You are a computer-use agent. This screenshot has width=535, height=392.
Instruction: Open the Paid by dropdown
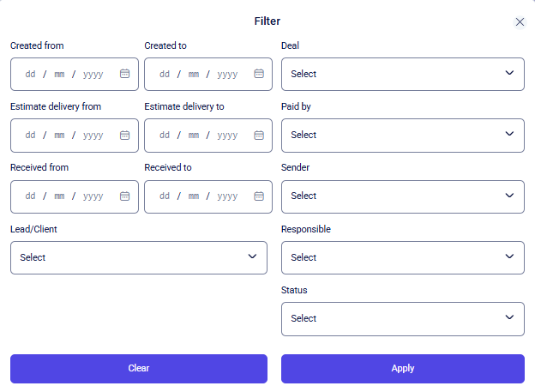[402, 135]
